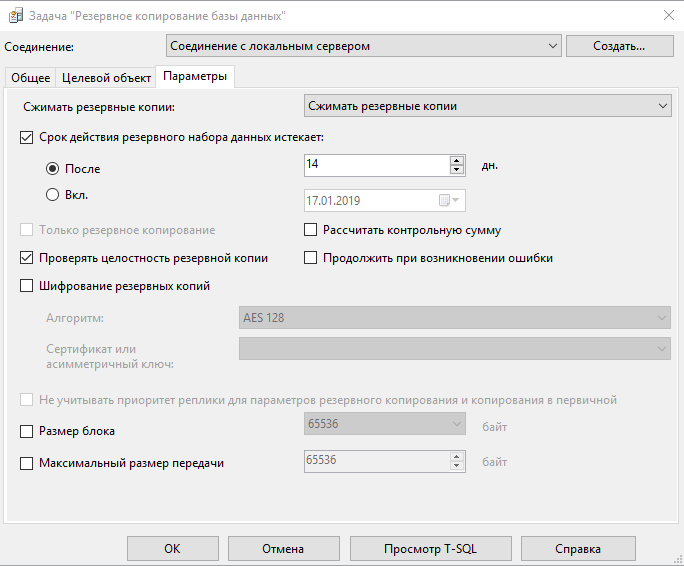Confirm with the 'OK' button

173,549
